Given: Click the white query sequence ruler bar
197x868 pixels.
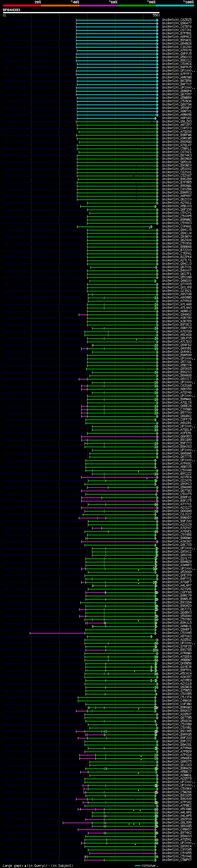Looking at the screenshot, I should pyautogui.click(x=81, y=12).
